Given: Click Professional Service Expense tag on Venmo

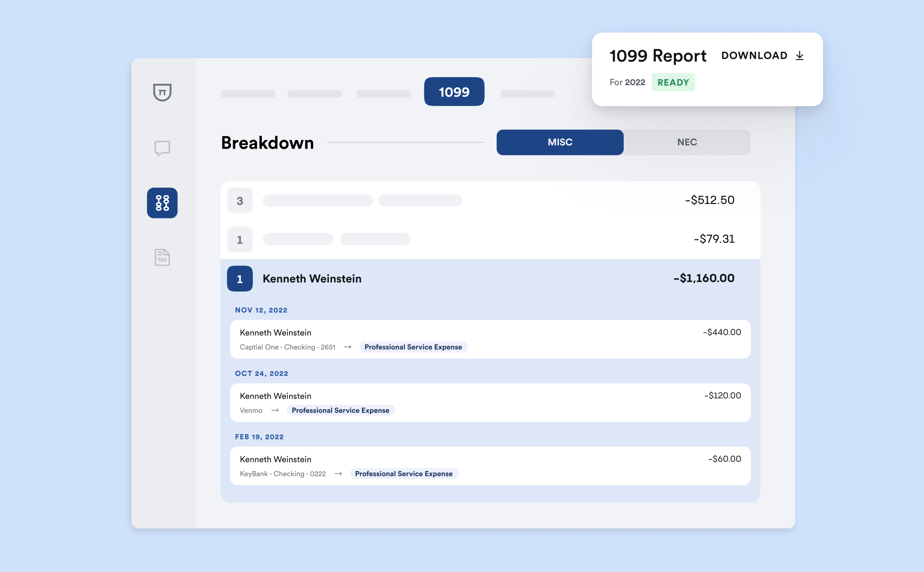Looking at the screenshot, I should click(341, 411).
